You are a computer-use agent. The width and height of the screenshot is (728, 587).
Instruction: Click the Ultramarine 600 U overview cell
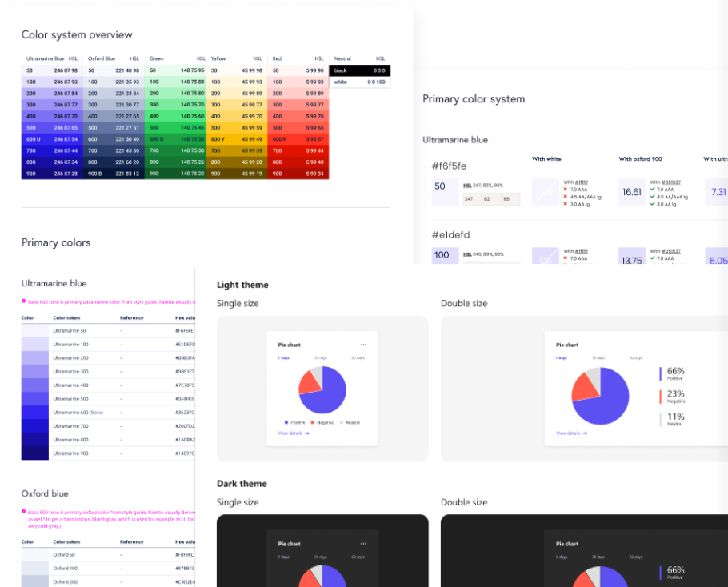coord(52,139)
